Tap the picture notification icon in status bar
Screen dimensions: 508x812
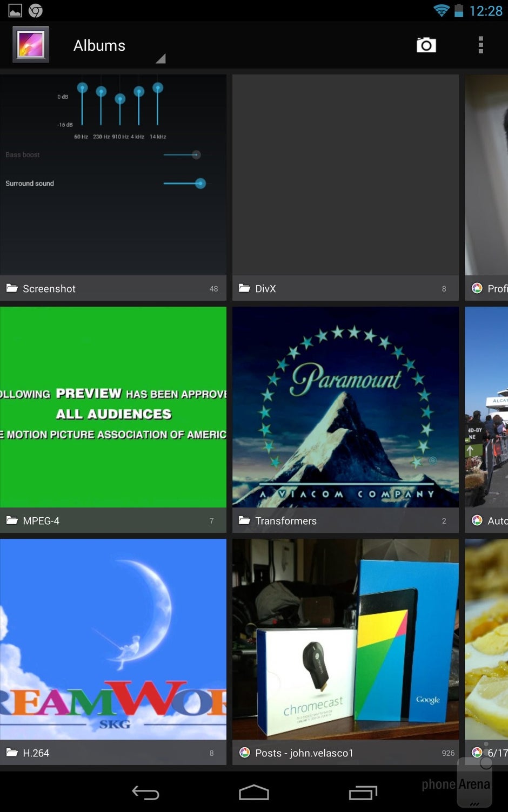[x=15, y=11]
